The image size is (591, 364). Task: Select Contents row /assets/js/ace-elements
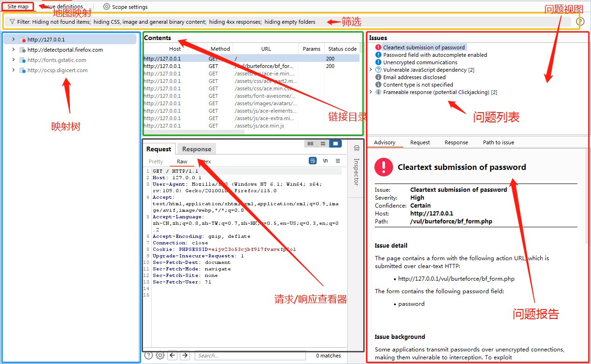point(251,111)
